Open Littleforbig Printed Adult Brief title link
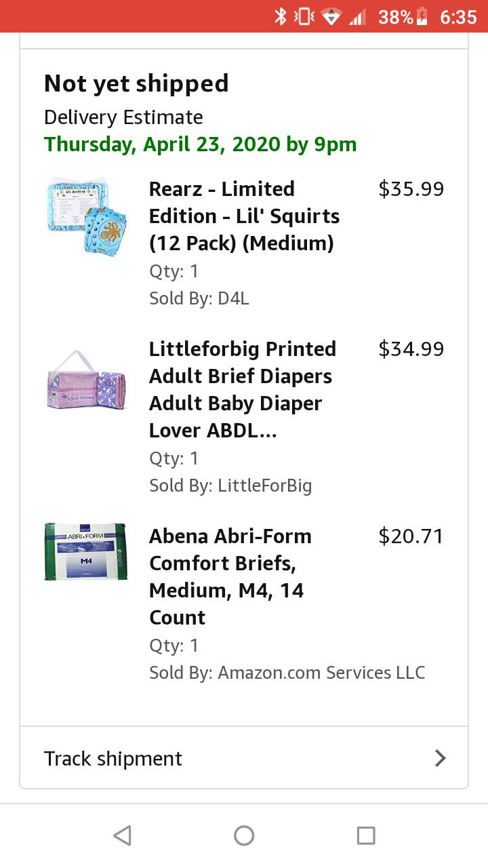Screen dimensions: 488x868 coord(242,389)
